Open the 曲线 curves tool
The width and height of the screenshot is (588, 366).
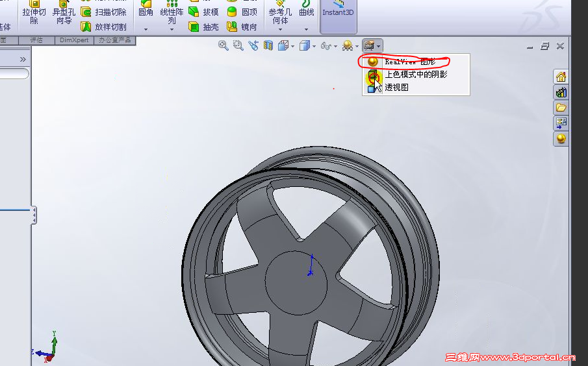coord(307,9)
